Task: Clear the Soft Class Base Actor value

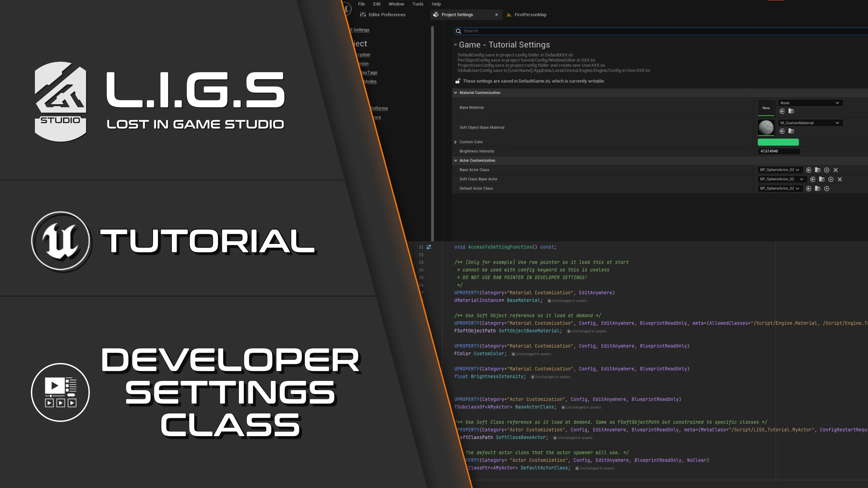Action: [x=840, y=179]
